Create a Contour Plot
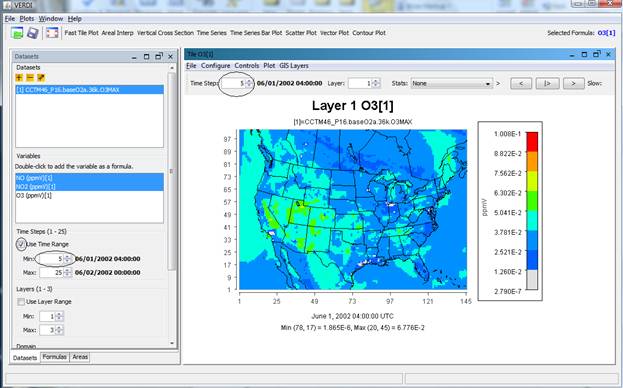Viewport: 623px width, 388px height. click(369, 33)
